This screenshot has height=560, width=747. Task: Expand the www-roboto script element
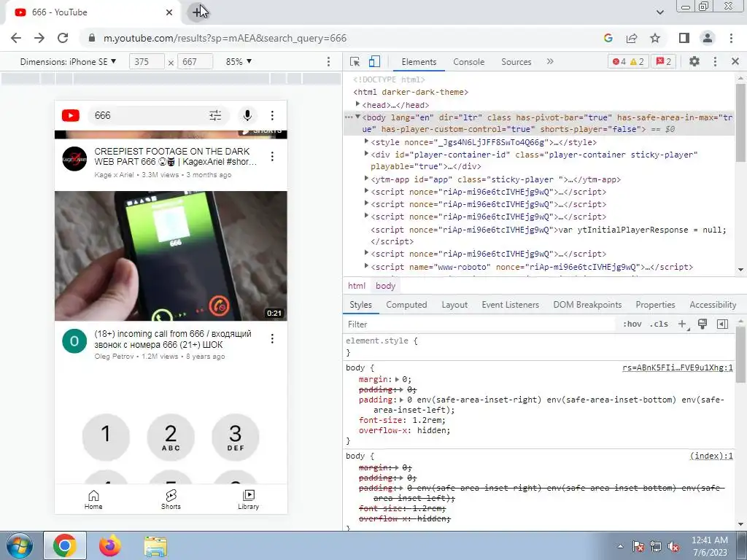[366, 266]
